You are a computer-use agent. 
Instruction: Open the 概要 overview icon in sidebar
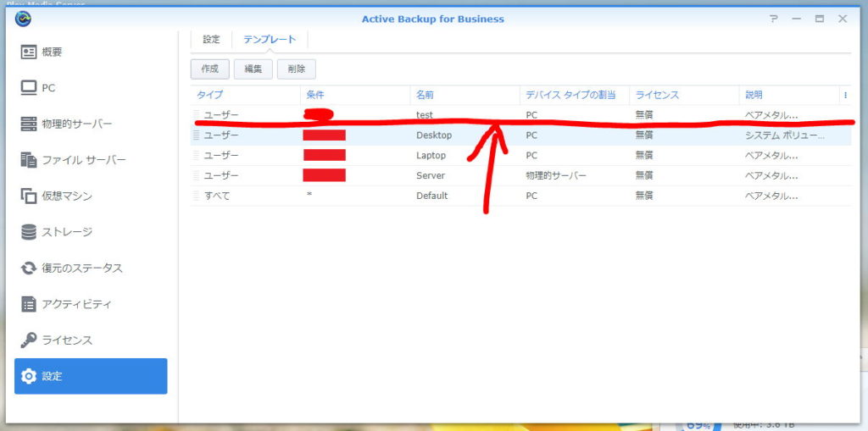pyautogui.click(x=28, y=52)
